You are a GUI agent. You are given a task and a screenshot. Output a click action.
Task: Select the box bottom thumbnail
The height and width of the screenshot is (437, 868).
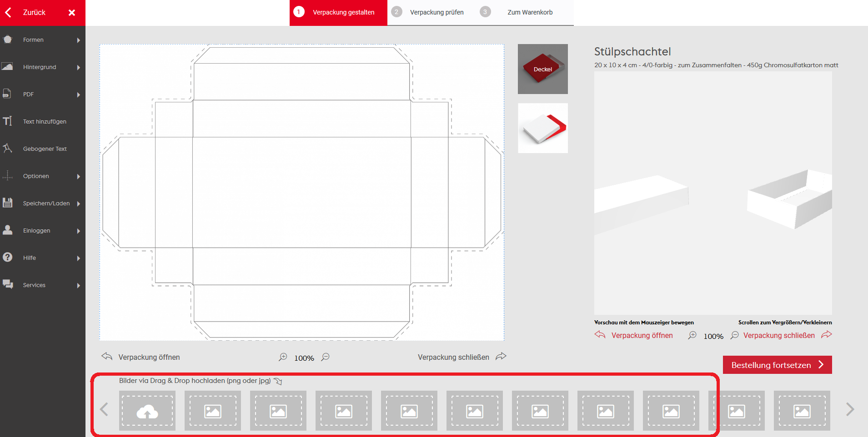[542, 128]
